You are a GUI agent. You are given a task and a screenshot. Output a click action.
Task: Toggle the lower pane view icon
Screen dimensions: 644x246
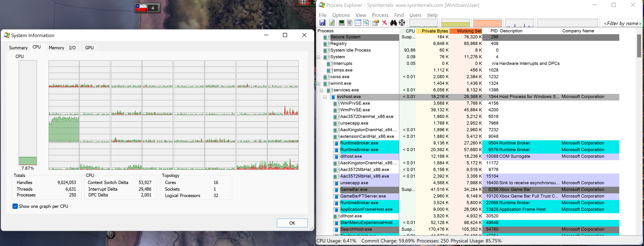point(358,23)
